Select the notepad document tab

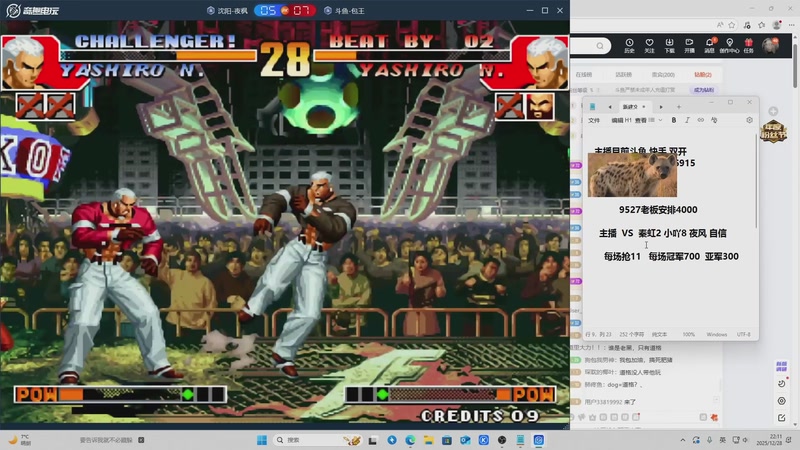coord(633,107)
